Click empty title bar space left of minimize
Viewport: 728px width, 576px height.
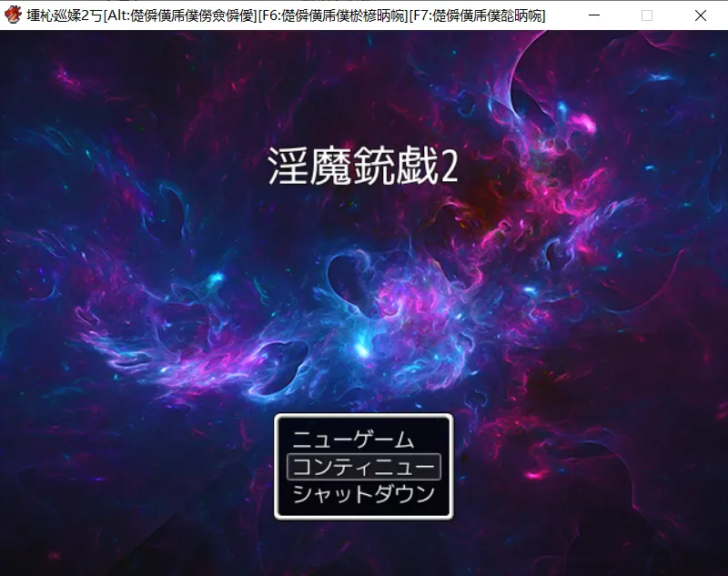tap(560, 15)
